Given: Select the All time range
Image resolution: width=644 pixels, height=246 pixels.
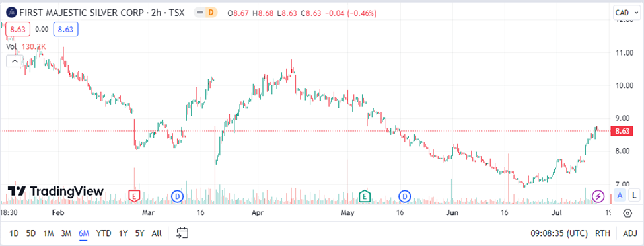Looking at the screenshot, I should pyautogui.click(x=157, y=233).
